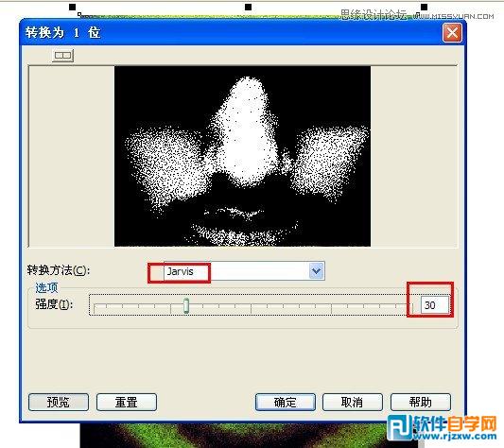
Task: Click the black and white preview image
Action: coord(242,156)
